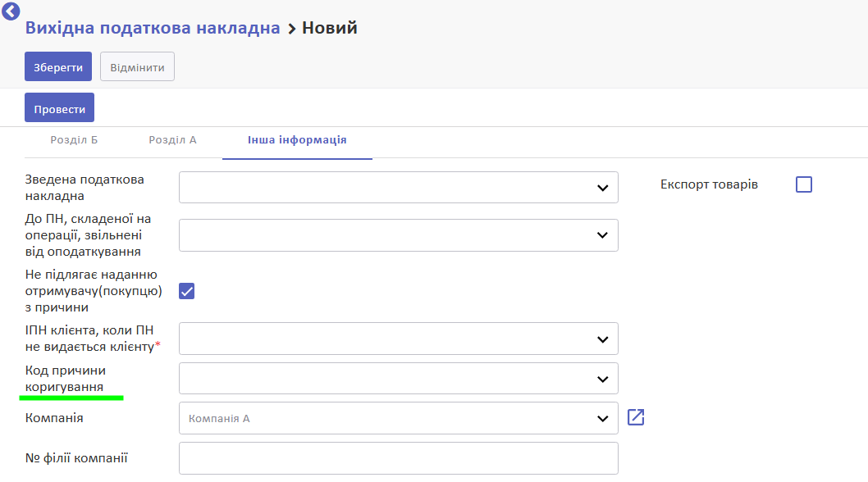
Task: Click the back arrow icon
Action: (11, 10)
